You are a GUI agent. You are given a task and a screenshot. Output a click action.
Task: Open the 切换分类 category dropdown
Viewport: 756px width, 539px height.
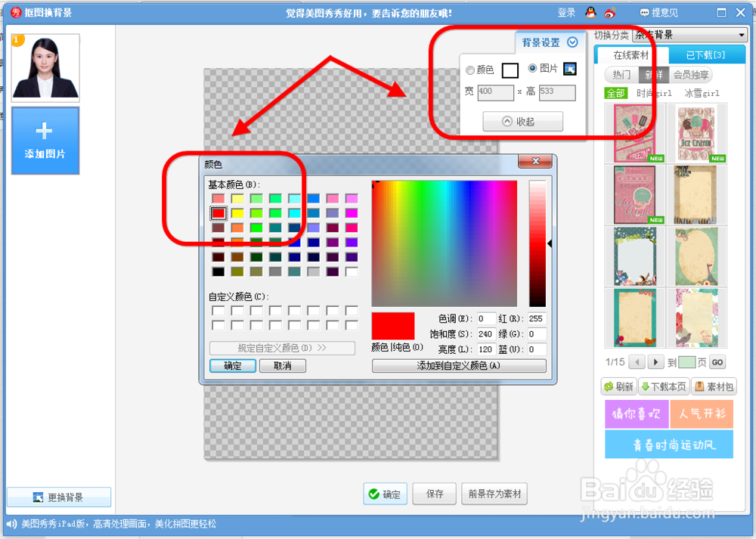click(x=690, y=35)
